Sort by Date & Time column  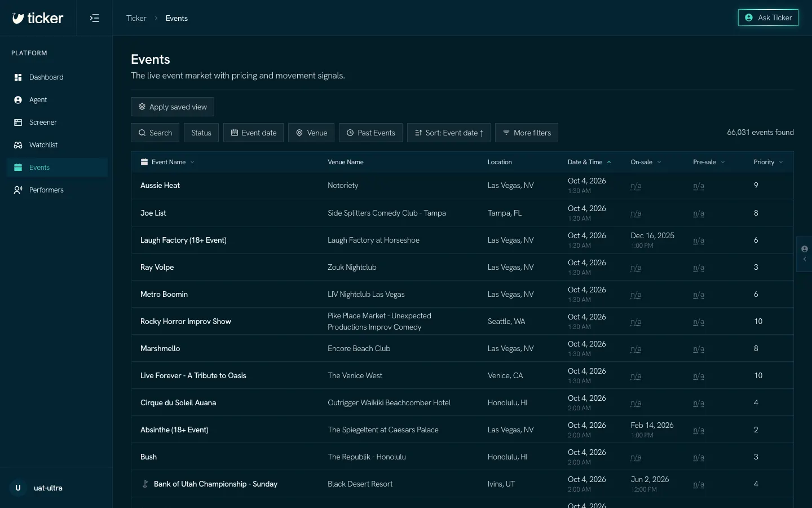(589, 162)
